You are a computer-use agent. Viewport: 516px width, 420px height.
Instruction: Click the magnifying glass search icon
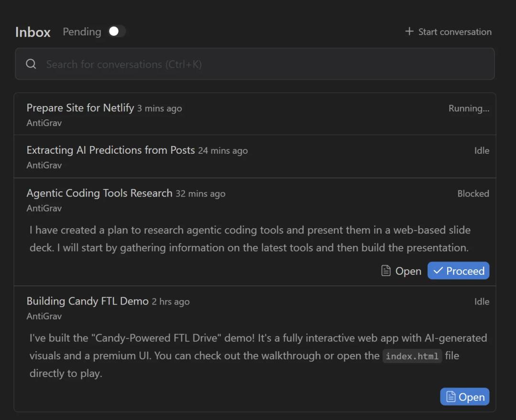click(x=31, y=64)
